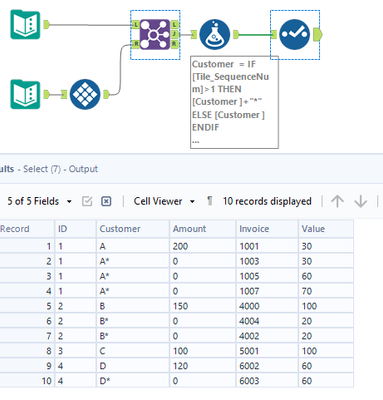This screenshot has width=383, height=400.
Task: Select the Invoice cell 4004
Action: coord(267,321)
